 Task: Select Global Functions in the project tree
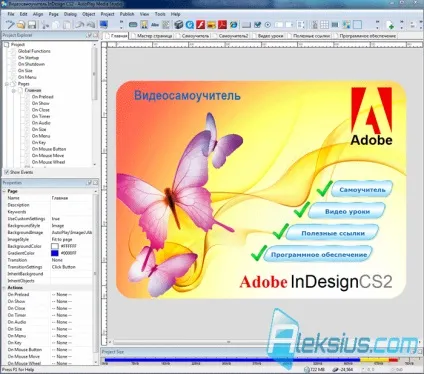34,51
